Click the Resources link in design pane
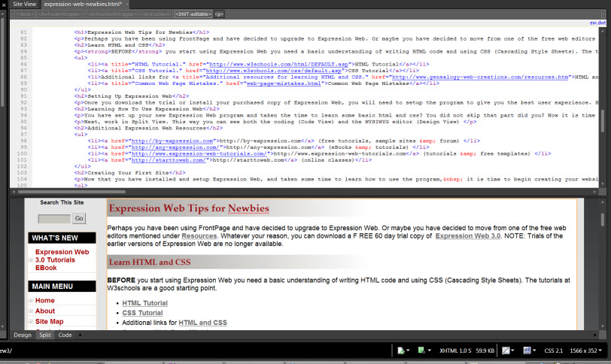Image resolution: width=611 pixels, height=364 pixels. [x=199, y=236]
